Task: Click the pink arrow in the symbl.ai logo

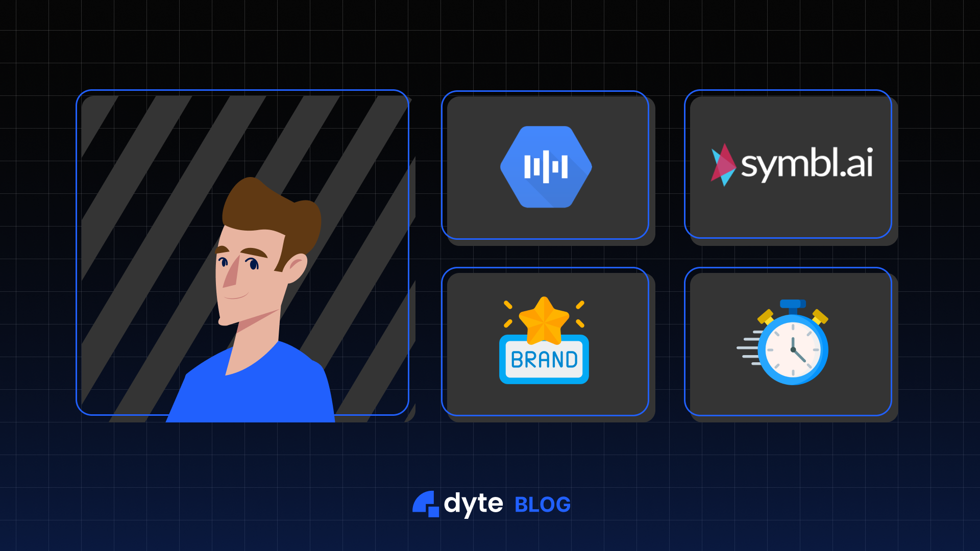Action: pyautogui.click(x=724, y=164)
